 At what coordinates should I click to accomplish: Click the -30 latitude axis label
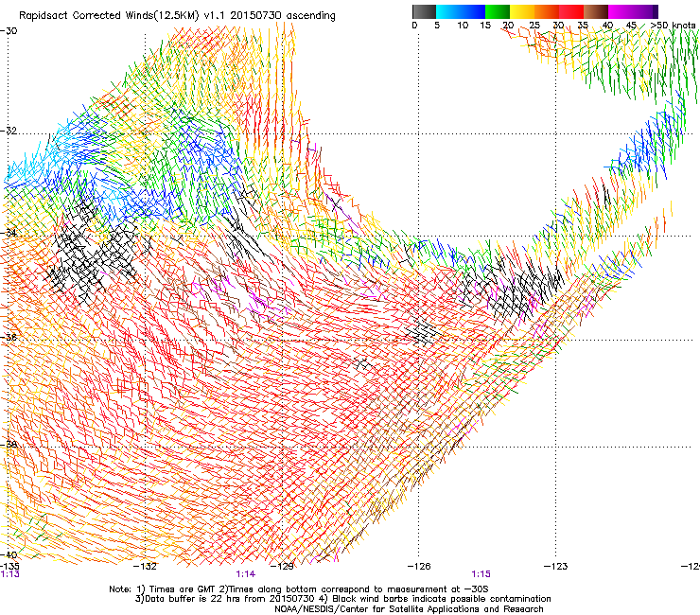coord(9,31)
